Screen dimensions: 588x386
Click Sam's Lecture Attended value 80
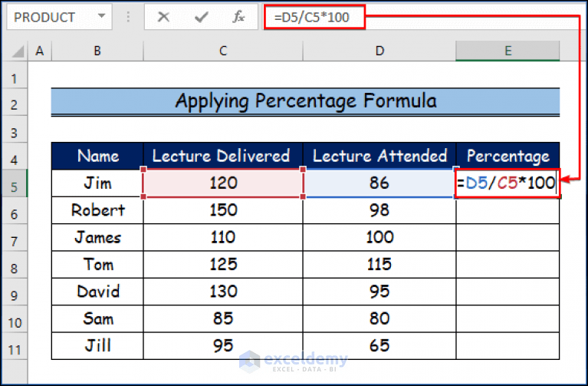point(379,318)
